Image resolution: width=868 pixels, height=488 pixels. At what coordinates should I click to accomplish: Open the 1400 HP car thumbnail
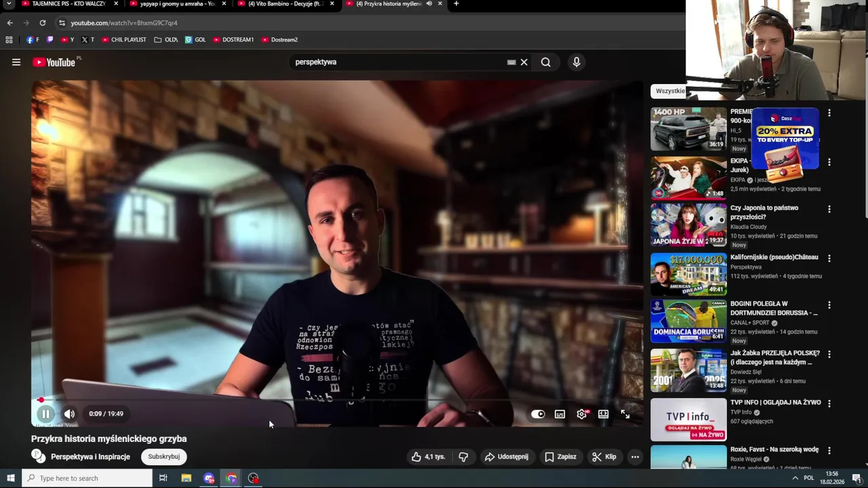pyautogui.click(x=688, y=129)
